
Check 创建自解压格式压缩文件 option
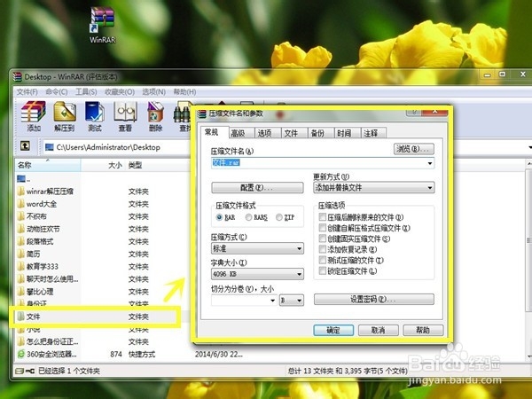323,228
